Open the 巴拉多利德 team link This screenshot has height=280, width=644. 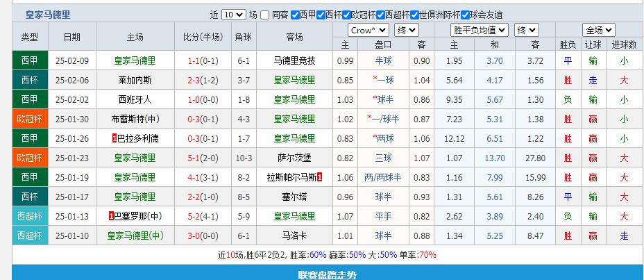(x=138, y=138)
